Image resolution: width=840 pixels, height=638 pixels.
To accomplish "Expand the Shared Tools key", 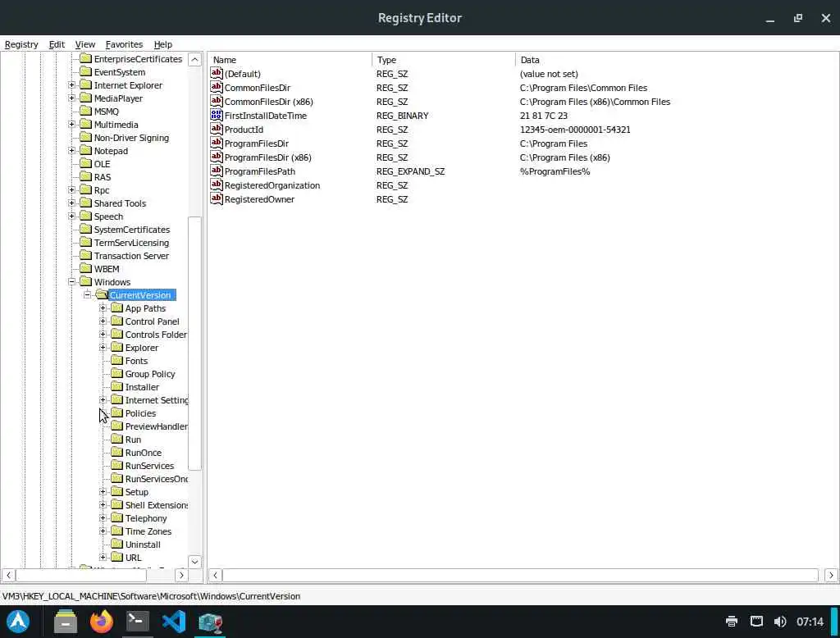I will coord(72,203).
